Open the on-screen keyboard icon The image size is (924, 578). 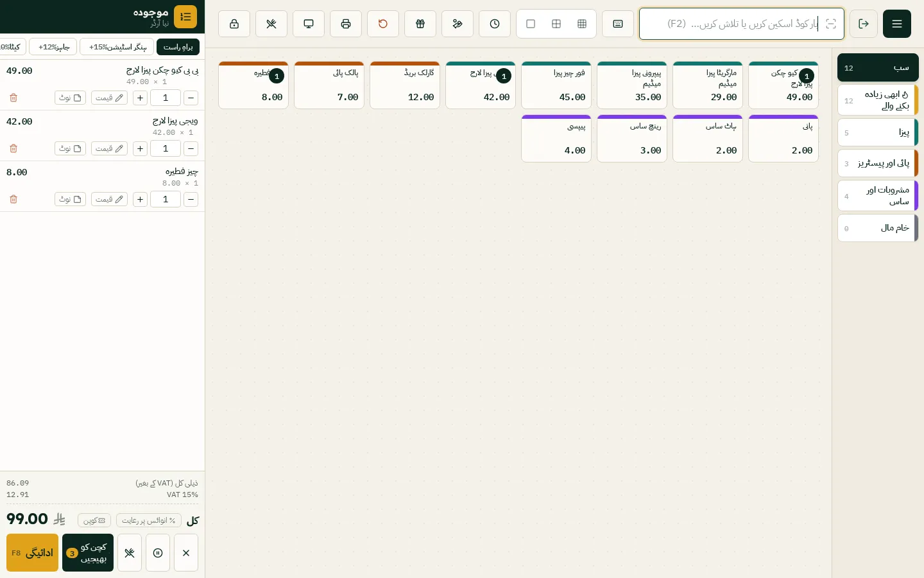[x=618, y=24]
